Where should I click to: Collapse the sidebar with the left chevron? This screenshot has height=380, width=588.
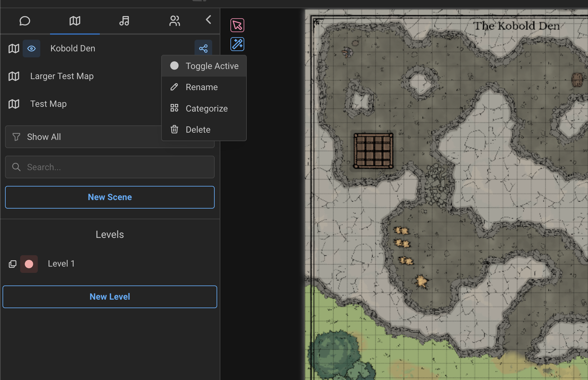[208, 20]
